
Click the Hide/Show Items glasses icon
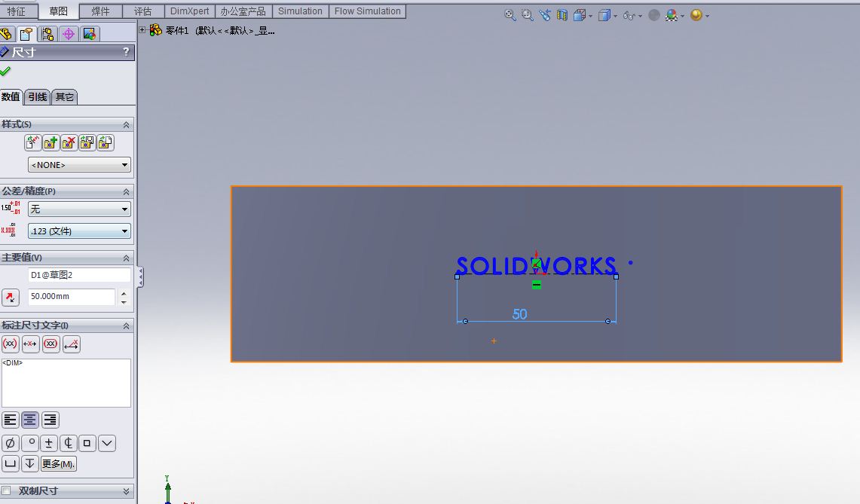tap(629, 15)
